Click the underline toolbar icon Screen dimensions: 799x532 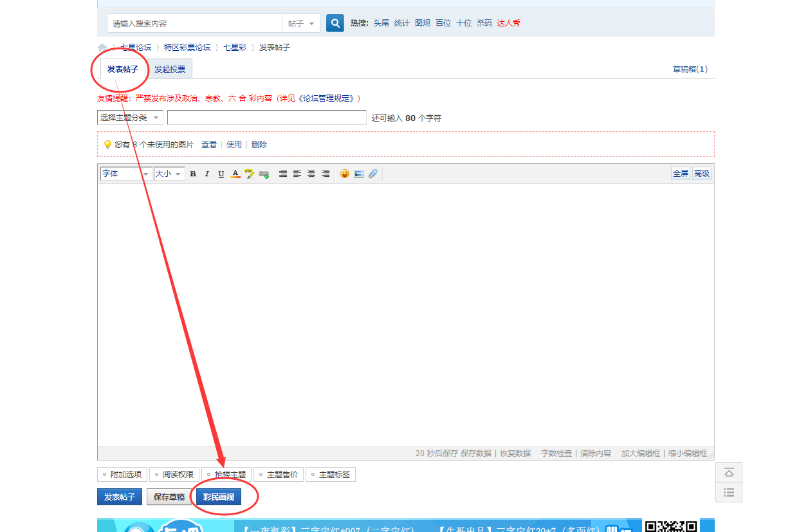click(221, 174)
